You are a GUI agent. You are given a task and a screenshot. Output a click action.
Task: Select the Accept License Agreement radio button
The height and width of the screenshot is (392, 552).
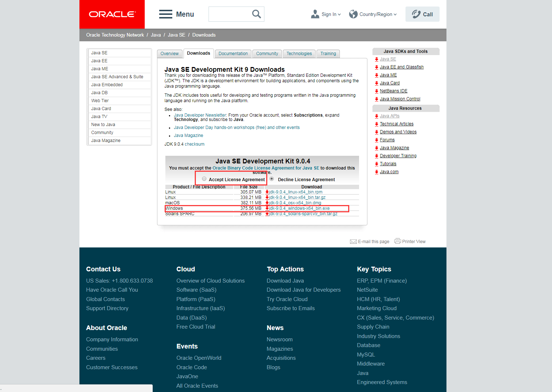[204, 179]
